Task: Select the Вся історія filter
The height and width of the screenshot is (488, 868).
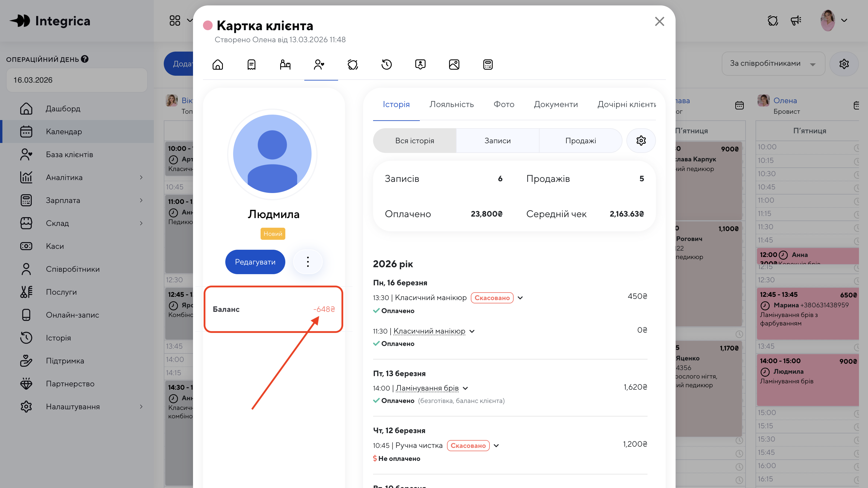Action: point(414,141)
